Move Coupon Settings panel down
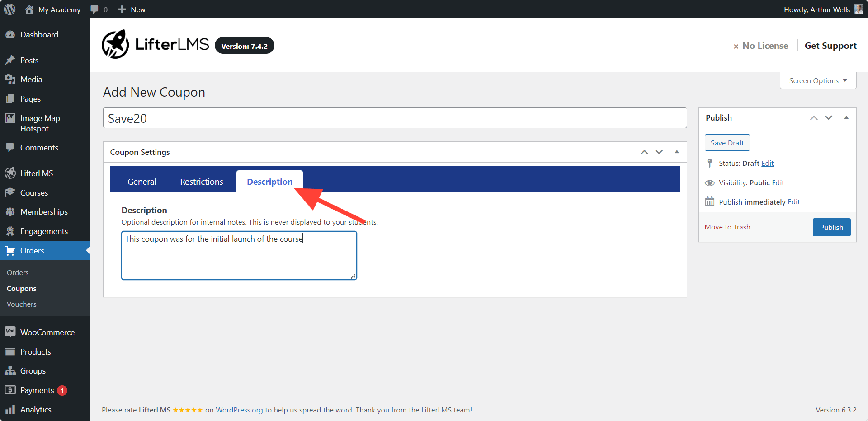The image size is (868, 421). pyautogui.click(x=659, y=152)
